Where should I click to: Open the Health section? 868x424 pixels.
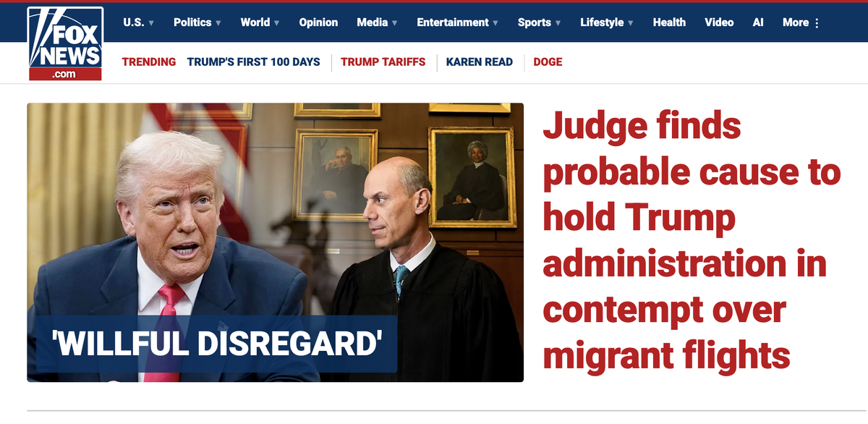[669, 22]
